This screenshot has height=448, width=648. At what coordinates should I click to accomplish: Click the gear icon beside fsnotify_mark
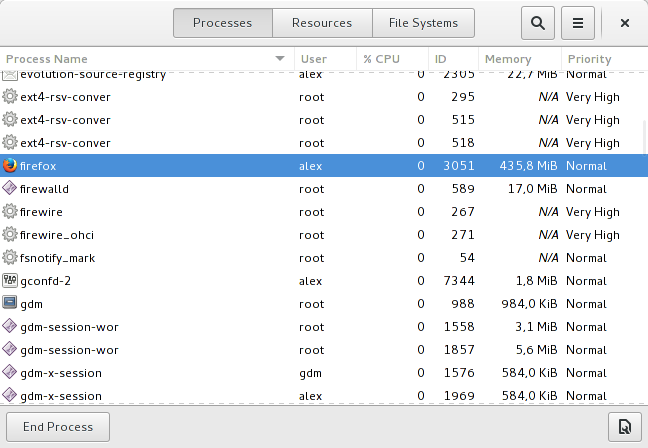point(10,257)
